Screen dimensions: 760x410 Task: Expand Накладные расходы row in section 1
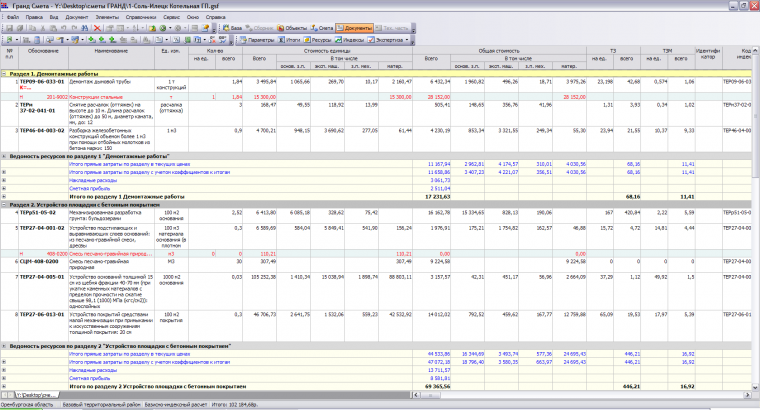tap(5, 180)
